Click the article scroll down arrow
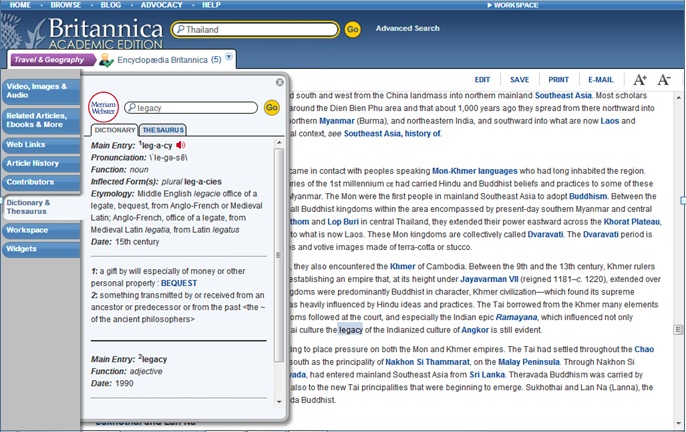This screenshot has width=686, height=432. [678, 423]
